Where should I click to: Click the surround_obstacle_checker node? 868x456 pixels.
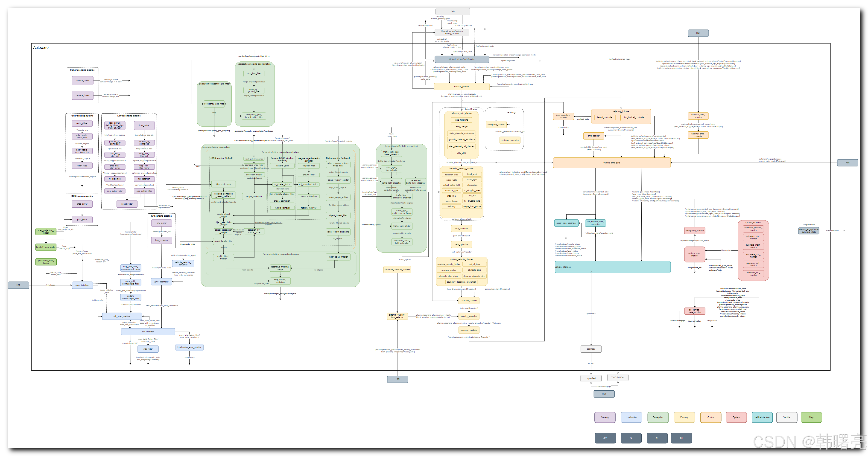pos(397,269)
